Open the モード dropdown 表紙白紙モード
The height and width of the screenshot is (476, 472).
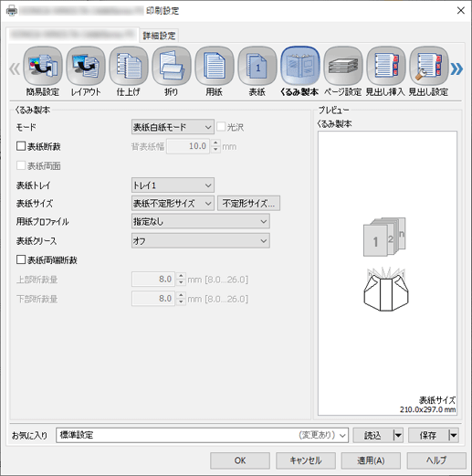point(173,127)
